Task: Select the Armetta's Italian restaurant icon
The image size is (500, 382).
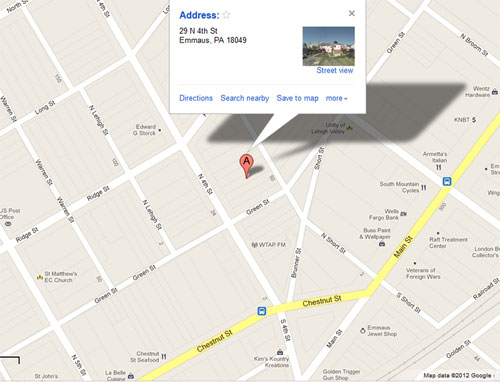Action: (439, 167)
